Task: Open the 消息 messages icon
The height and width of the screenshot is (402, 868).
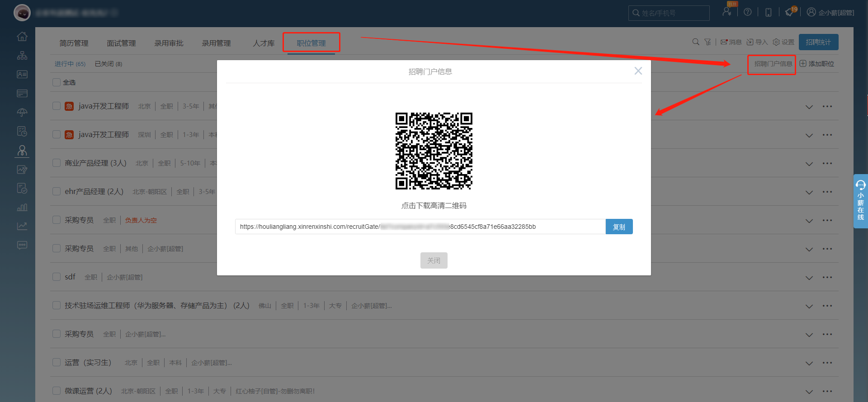Action: (x=731, y=42)
